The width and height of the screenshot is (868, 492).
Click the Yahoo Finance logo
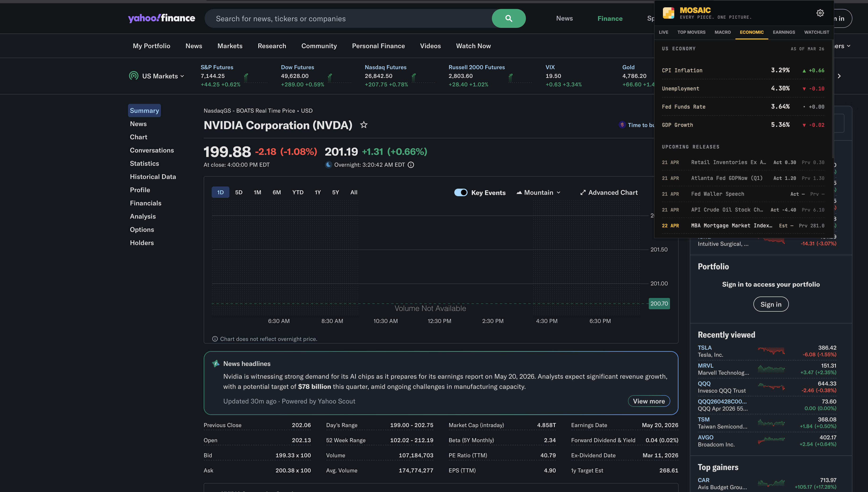(x=162, y=18)
